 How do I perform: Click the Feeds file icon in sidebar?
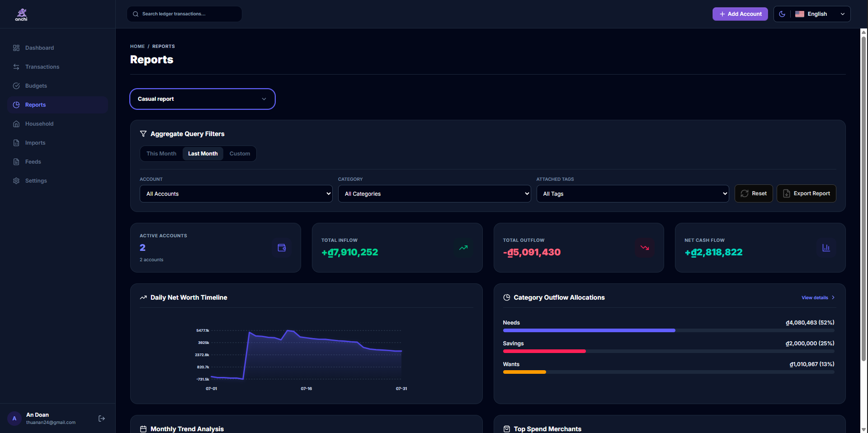[x=16, y=162]
